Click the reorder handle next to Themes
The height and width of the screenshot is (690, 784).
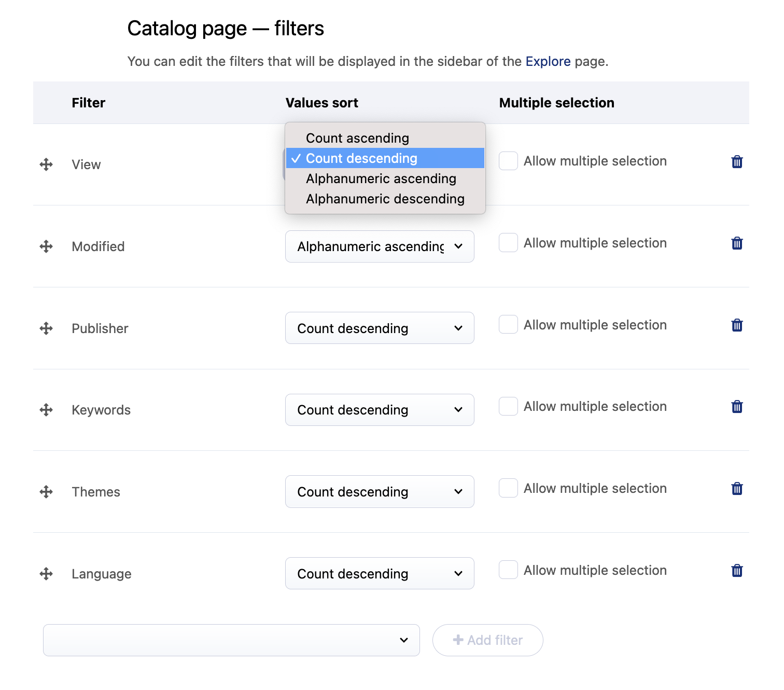click(x=46, y=492)
